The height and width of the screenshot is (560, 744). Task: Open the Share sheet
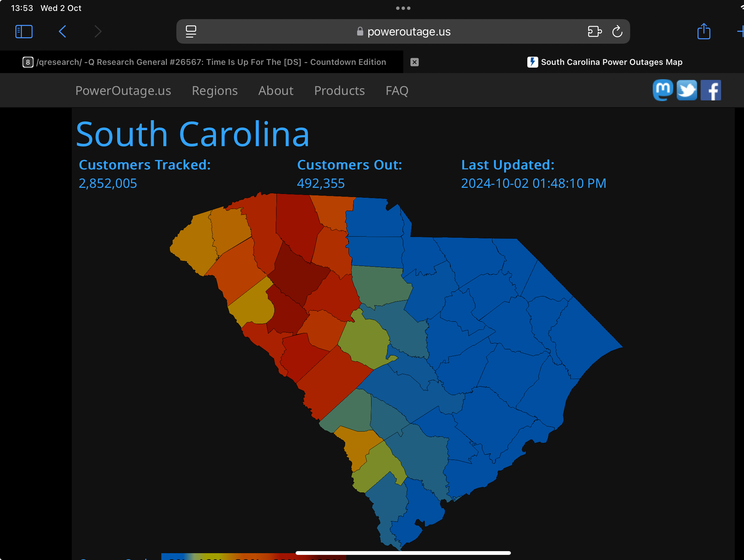click(704, 31)
